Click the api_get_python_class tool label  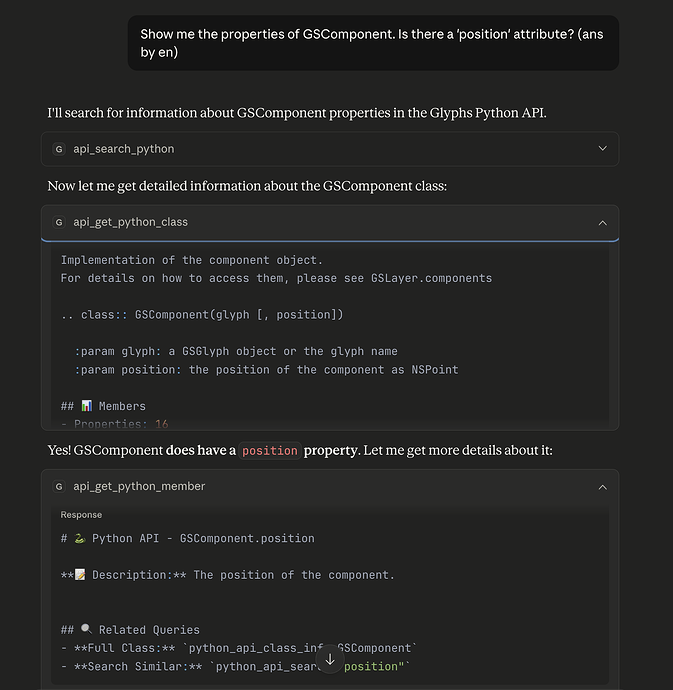coord(130,222)
